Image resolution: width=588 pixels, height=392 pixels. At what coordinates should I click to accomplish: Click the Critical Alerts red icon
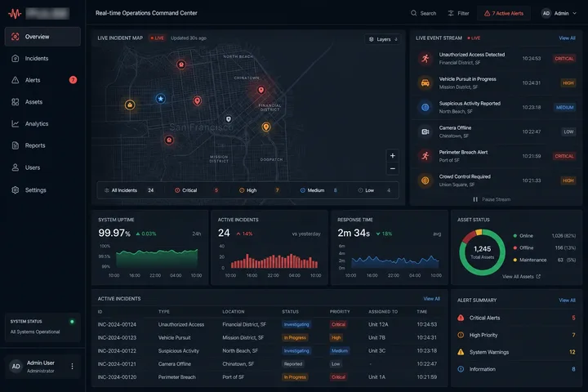point(461,318)
